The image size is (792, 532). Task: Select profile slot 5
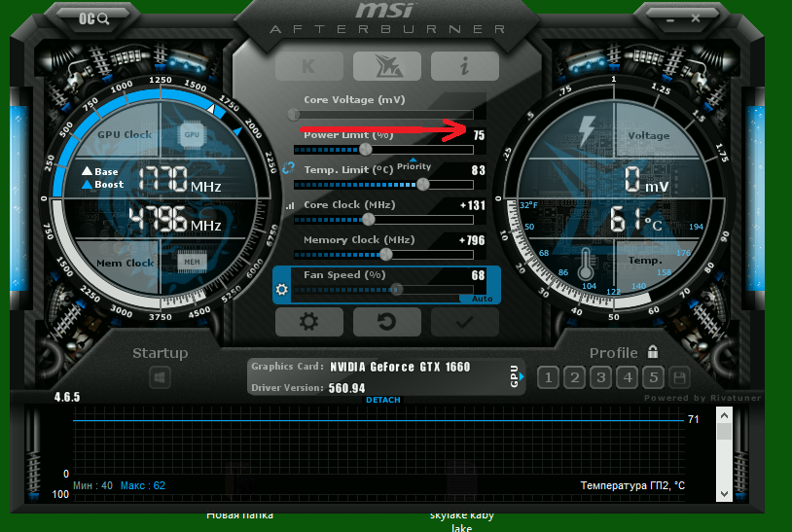click(x=654, y=377)
